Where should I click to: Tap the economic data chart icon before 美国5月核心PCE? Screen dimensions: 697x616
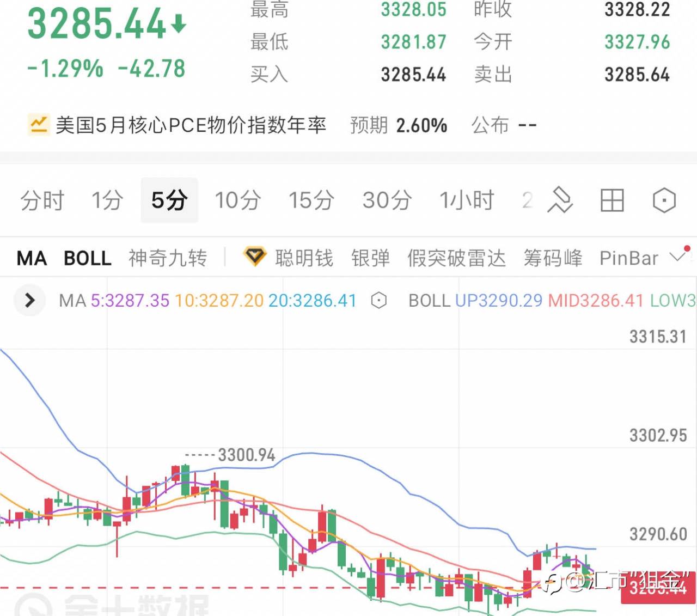click(x=39, y=125)
